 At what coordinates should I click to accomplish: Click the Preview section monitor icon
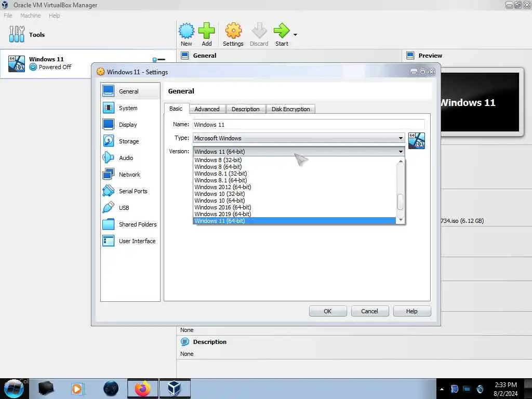410,55
